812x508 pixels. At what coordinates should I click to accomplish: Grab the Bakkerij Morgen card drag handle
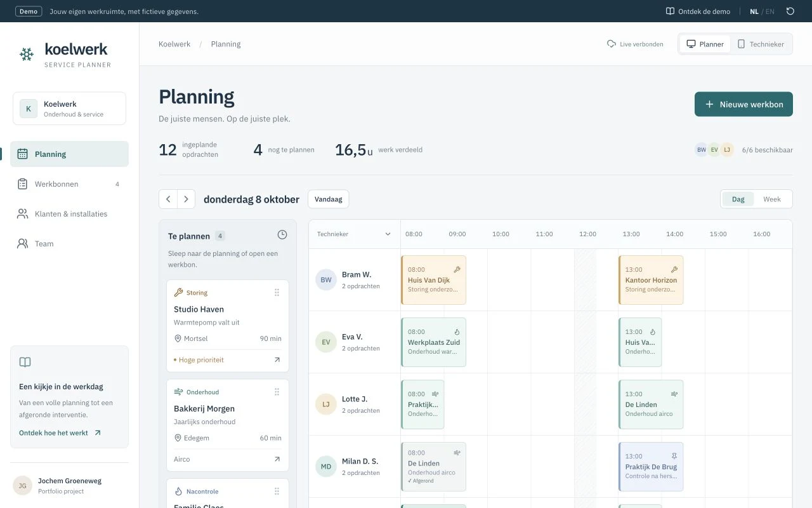tap(277, 392)
